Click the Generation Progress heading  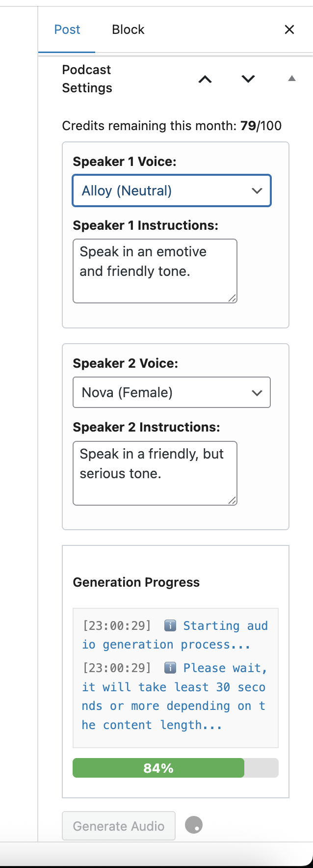(x=136, y=583)
